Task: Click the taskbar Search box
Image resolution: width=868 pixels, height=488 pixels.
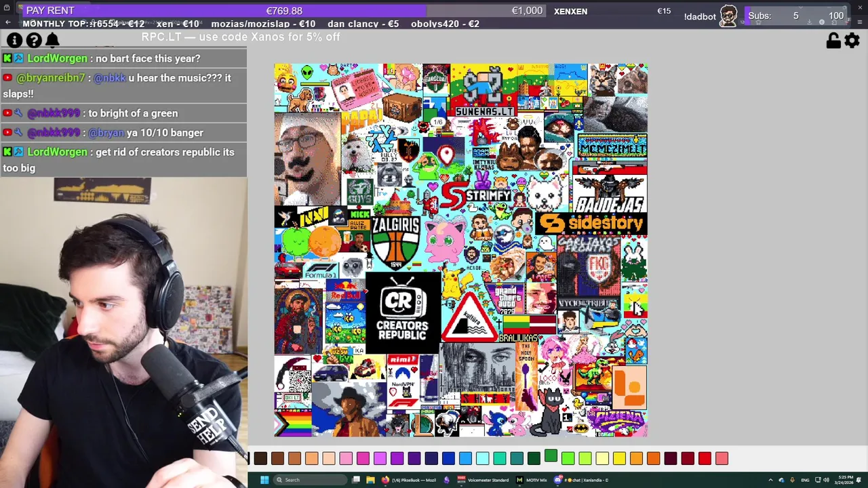Action: [311, 480]
